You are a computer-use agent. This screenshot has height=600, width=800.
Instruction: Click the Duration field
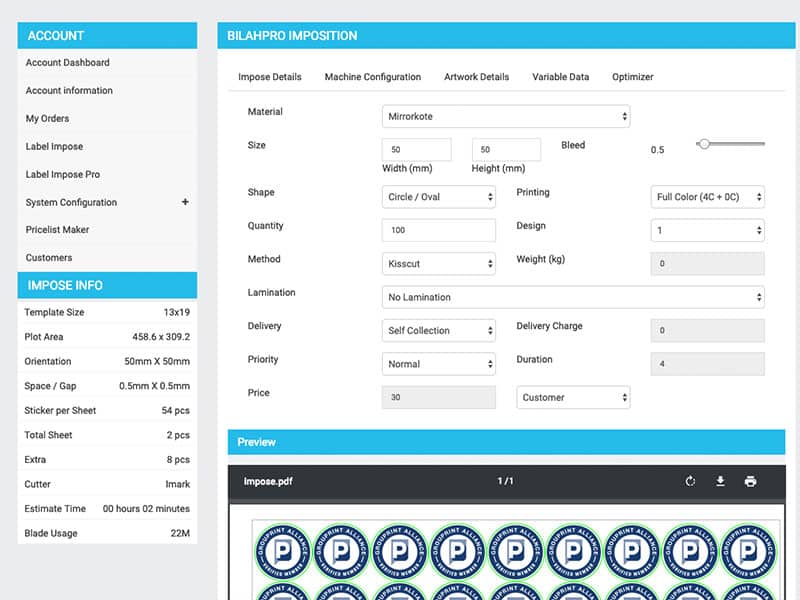pyautogui.click(x=707, y=364)
